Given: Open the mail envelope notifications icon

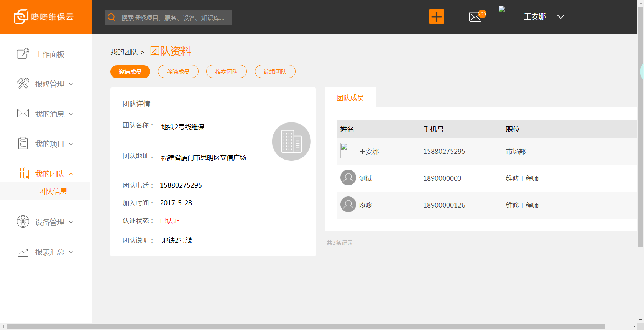Looking at the screenshot, I should pyautogui.click(x=475, y=17).
